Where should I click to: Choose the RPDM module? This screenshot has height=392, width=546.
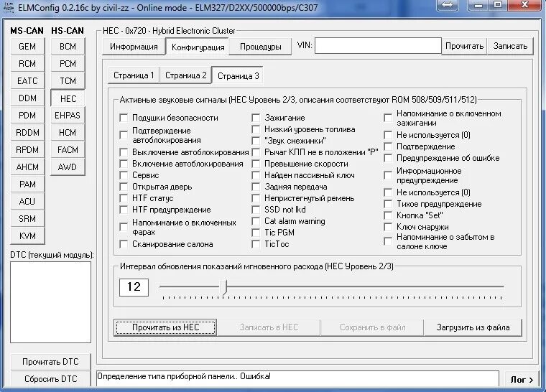27,150
